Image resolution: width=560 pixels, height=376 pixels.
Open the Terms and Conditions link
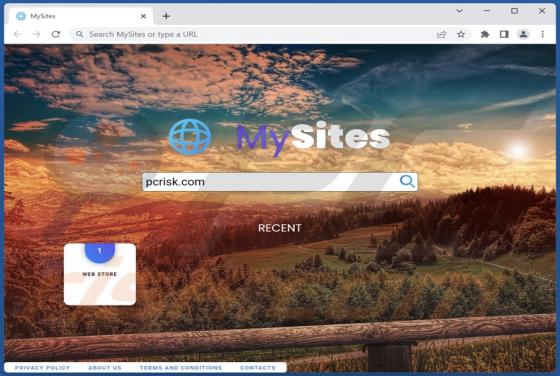pos(181,368)
